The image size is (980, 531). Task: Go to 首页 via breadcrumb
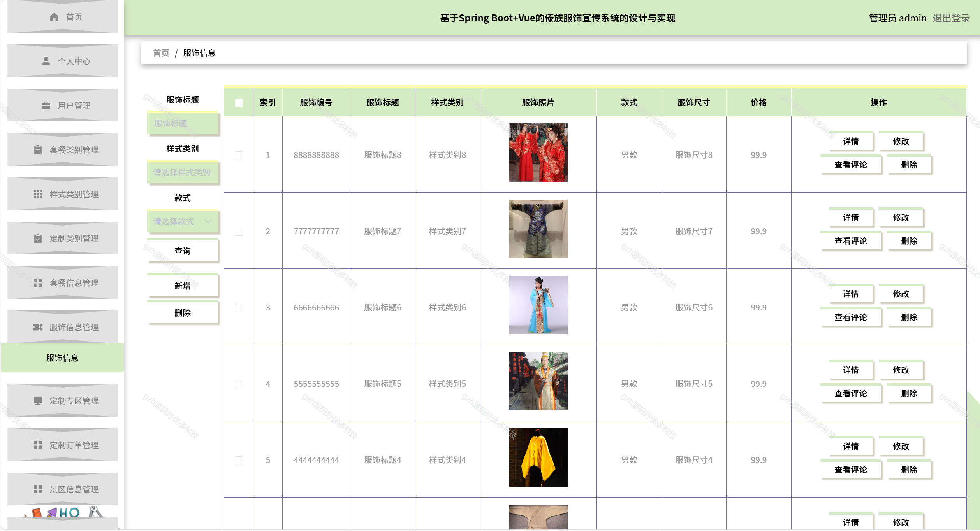coord(161,53)
